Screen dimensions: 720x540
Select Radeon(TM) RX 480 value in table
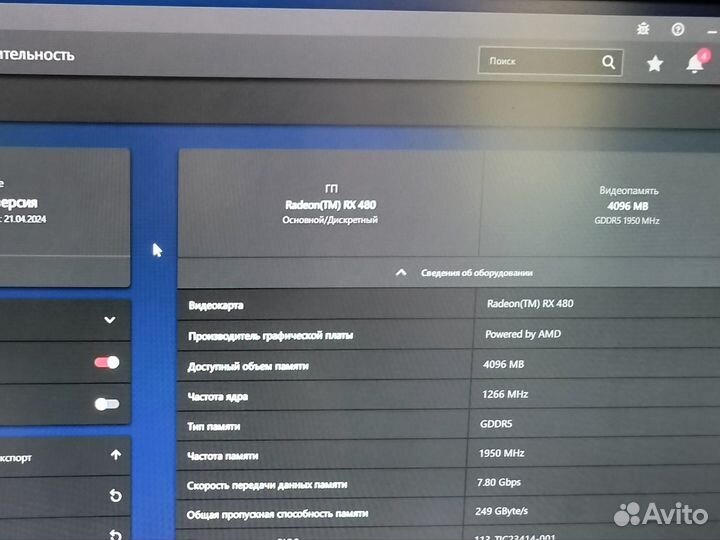530,304
